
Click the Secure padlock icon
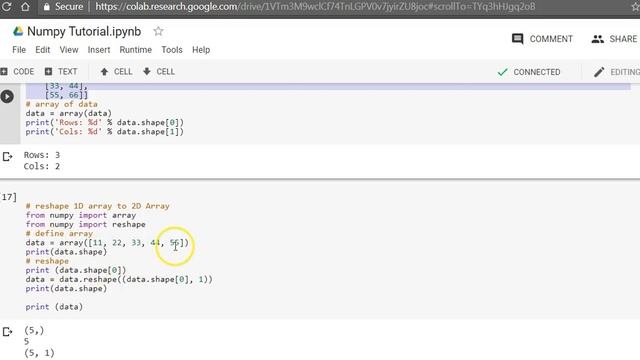[47, 7]
